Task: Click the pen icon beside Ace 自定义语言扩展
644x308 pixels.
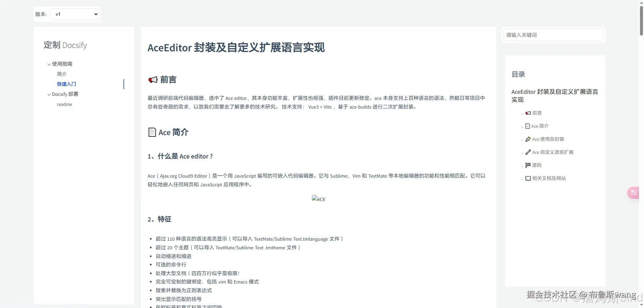Action: point(528,152)
